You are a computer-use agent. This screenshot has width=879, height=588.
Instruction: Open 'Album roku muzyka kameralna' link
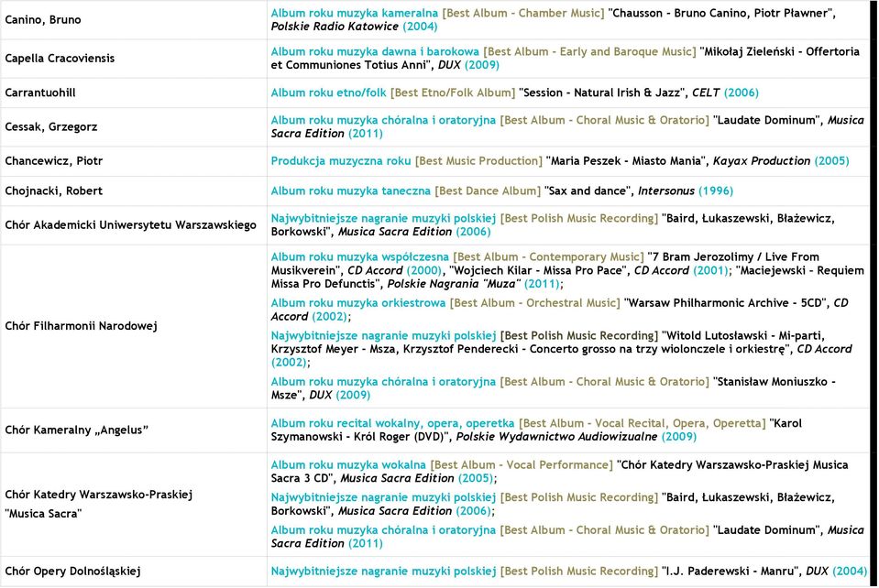[355, 13]
